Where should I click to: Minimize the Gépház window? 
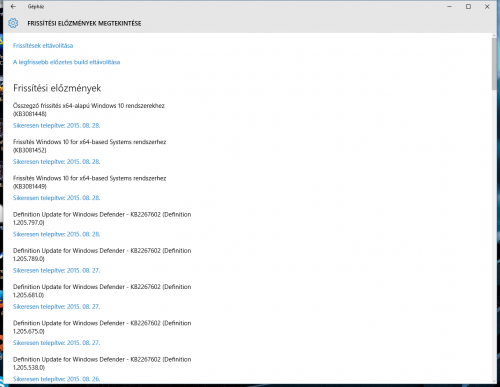tap(450, 6)
